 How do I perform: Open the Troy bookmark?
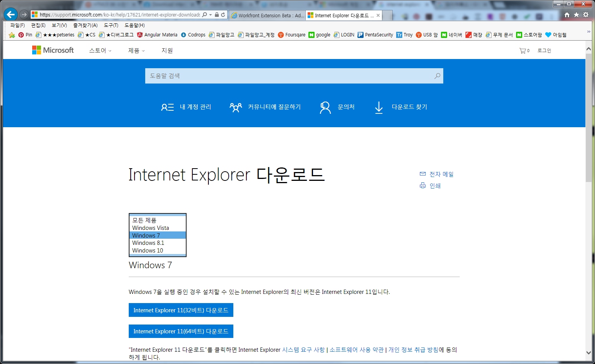(405, 35)
